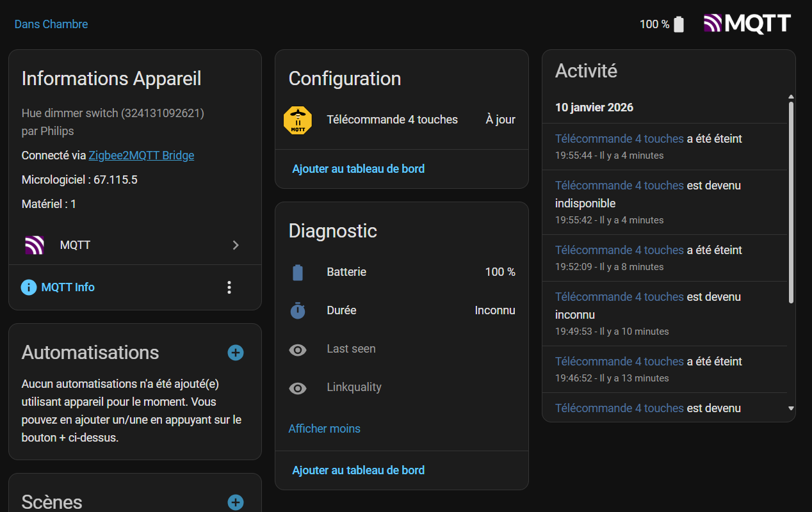
Task: Expand MQTT integration row chevron
Action: [236, 245]
